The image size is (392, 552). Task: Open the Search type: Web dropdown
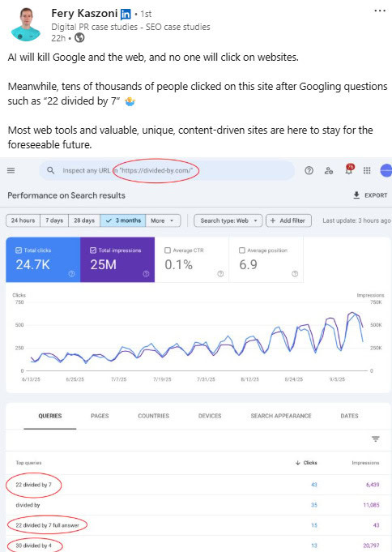(228, 220)
